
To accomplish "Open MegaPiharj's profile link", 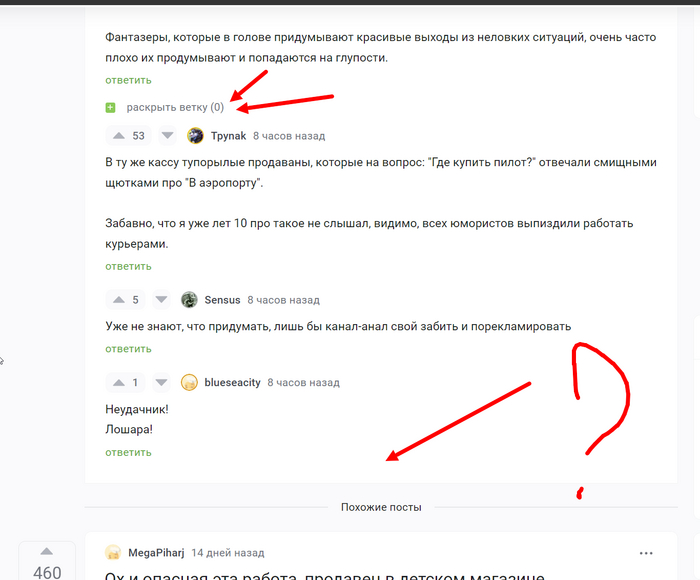I will pos(156,553).
